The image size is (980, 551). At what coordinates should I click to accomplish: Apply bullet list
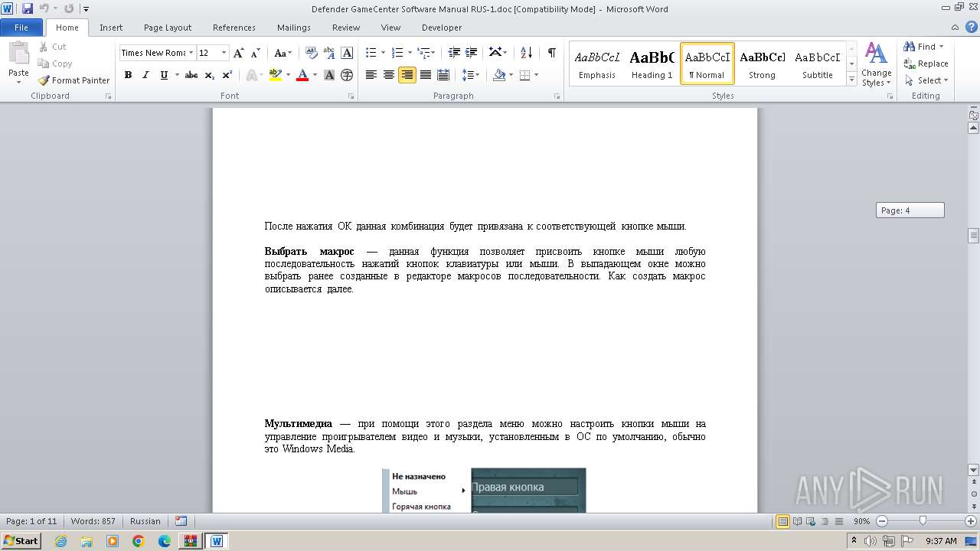pyautogui.click(x=371, y=53)
